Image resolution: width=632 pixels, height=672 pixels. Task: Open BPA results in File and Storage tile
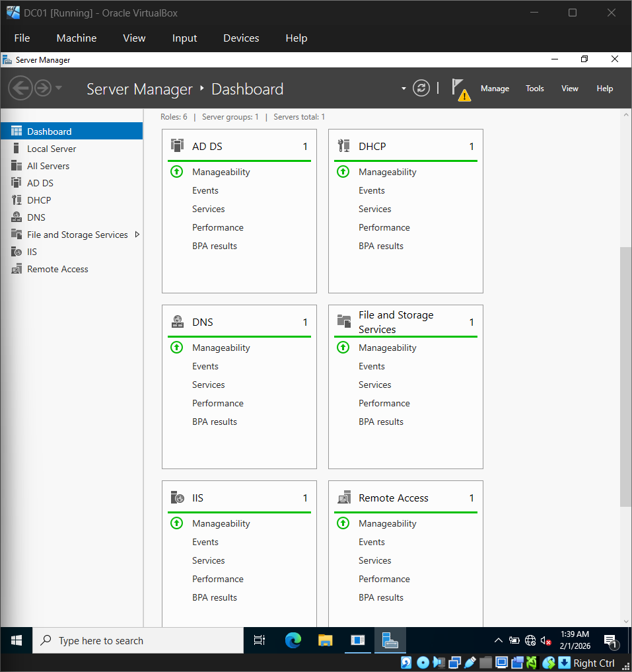(381, 422)
